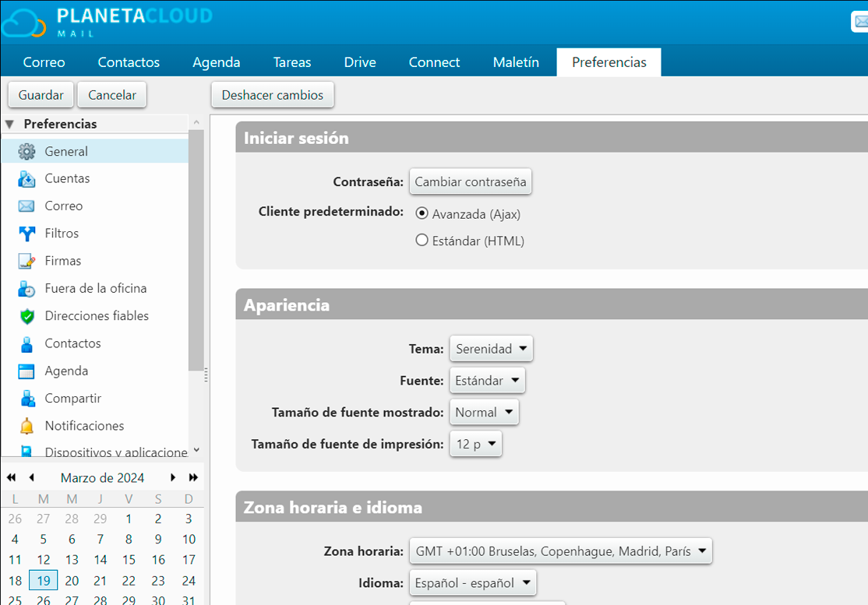Open the Correo tab
This screenshot has width=868, height=605.
(44, 62)
